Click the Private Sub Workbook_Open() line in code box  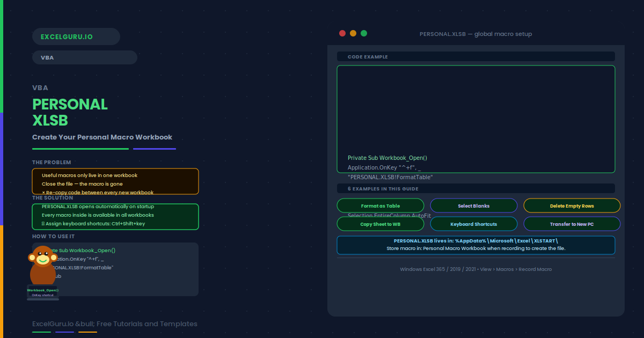[387, 158]
